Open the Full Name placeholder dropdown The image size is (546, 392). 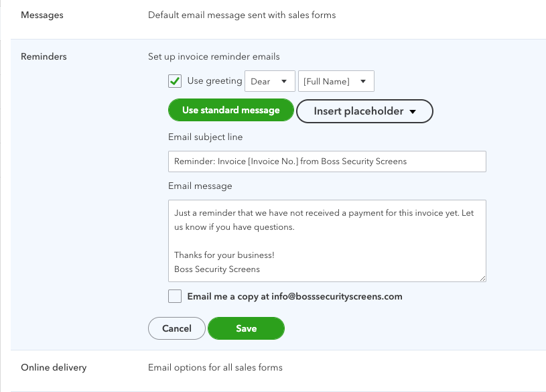[x=336, y=80]
